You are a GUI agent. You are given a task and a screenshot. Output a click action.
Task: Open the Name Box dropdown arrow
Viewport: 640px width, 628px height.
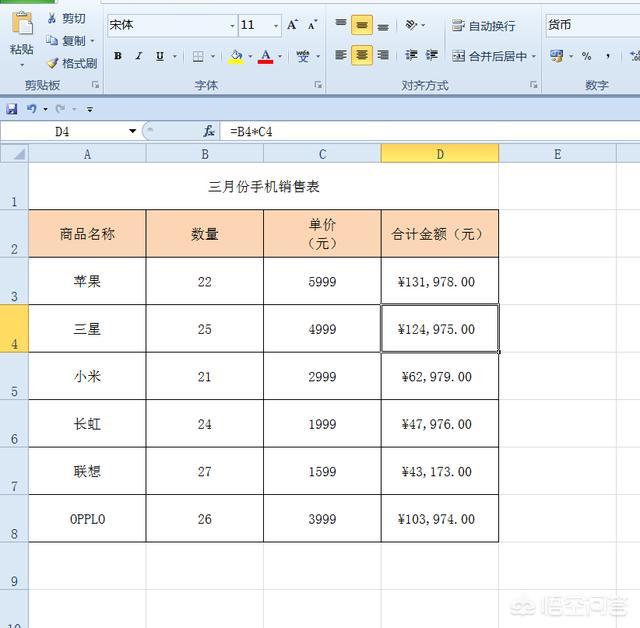point(132,131)
